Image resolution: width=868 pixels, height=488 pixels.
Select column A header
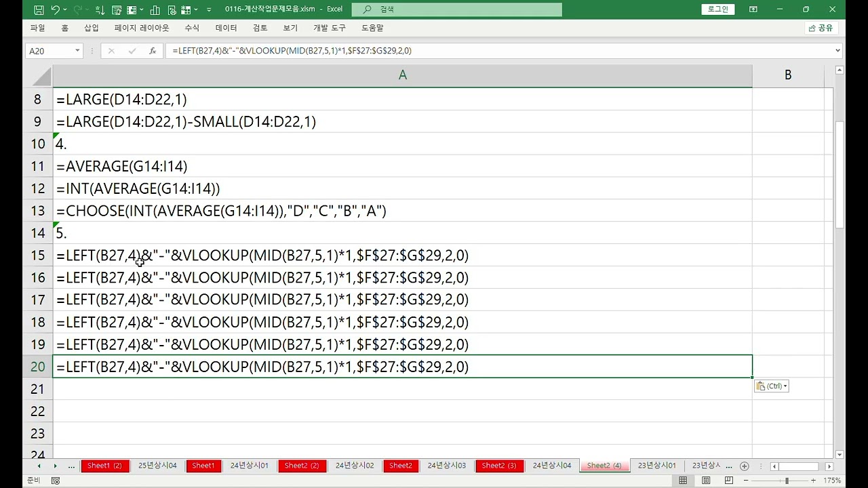pos(402,75)
